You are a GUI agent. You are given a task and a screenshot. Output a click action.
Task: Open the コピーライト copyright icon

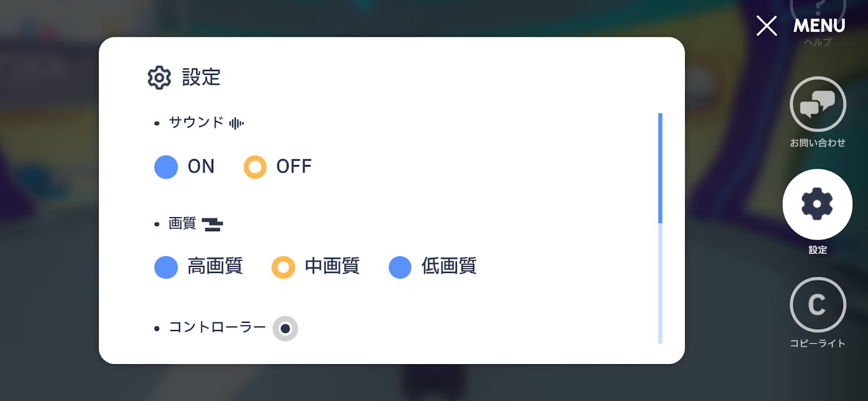click(x=818, y=304)
